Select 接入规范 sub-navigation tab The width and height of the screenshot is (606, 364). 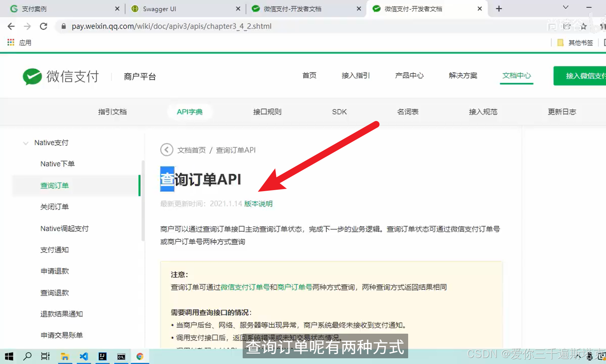(483, 112)
